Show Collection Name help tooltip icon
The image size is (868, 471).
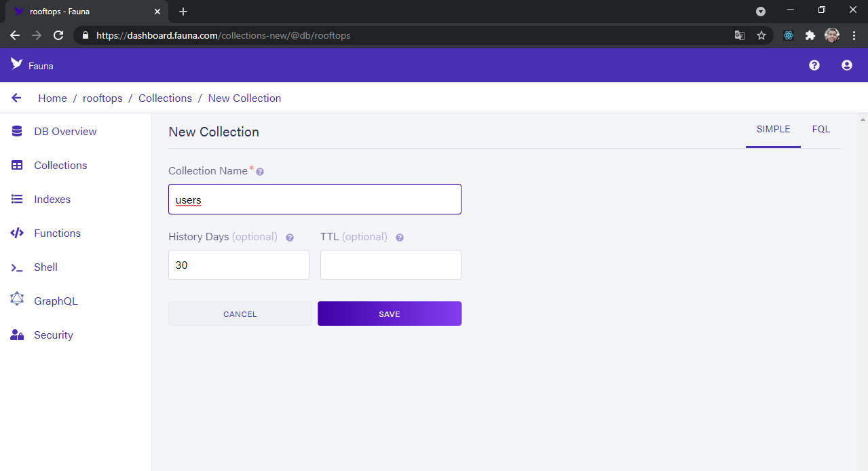tap(260, 172)
